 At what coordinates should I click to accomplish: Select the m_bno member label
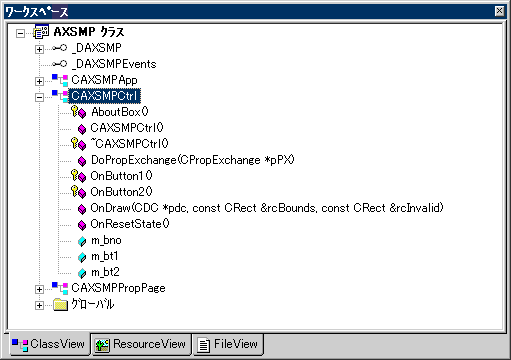[106, 240]
